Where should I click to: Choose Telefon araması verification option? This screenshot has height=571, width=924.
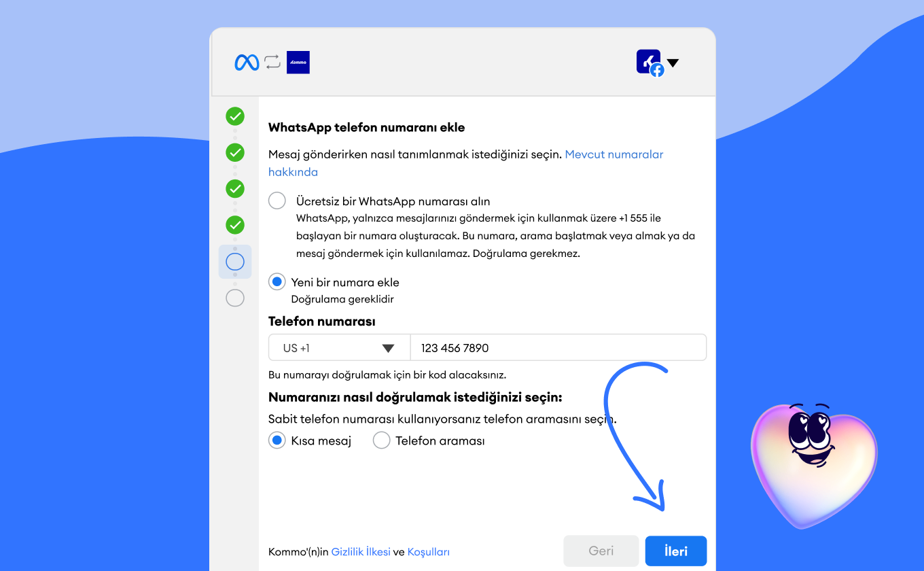tap(382, 440)
